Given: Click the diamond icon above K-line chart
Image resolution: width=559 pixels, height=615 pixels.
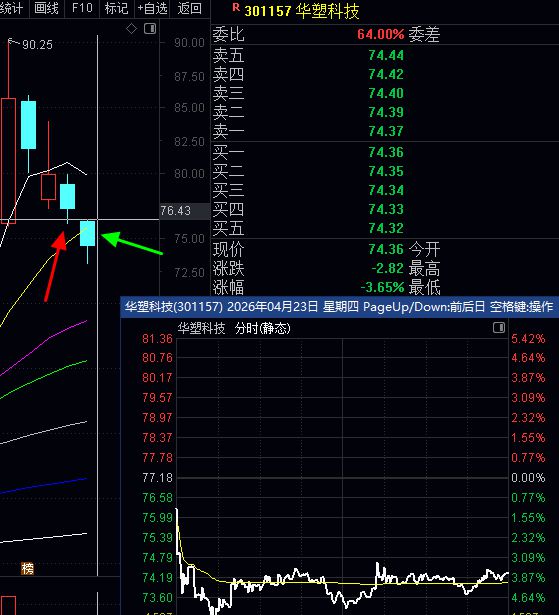Looking at the screenshot, I should [x=131, y=29].
